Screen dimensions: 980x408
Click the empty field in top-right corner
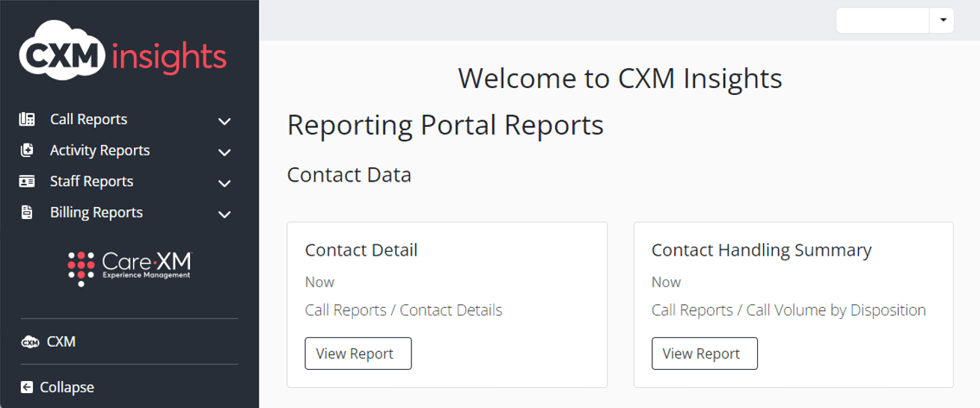click(883, 20)
